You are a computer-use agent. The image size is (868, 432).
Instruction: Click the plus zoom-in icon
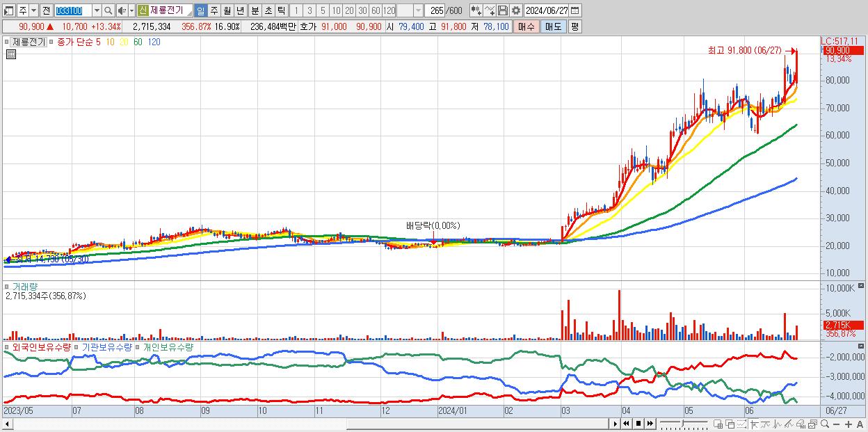(849, 424)
